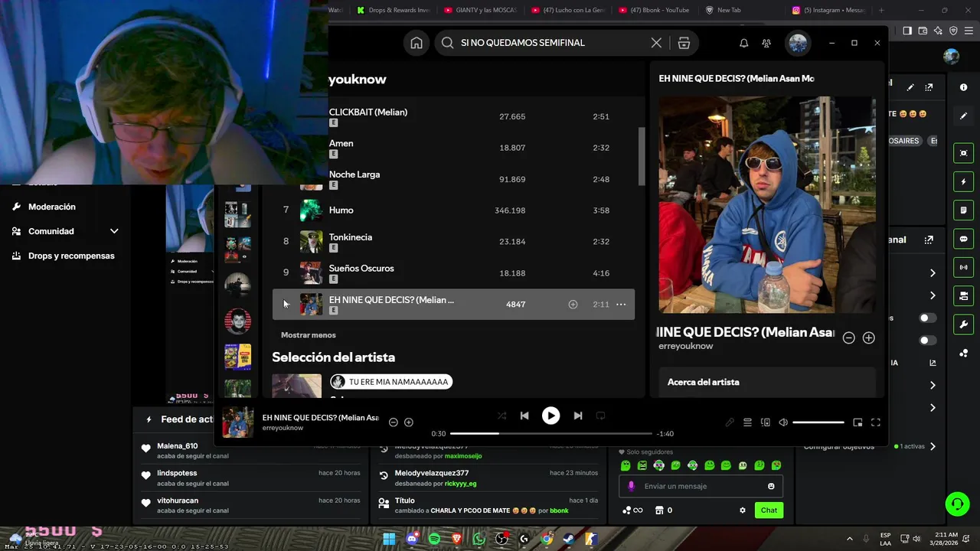The image size is (980, 551).
Task: Switch to the Bbonk - YouTube tab
Action: click(x=654, y=10)
